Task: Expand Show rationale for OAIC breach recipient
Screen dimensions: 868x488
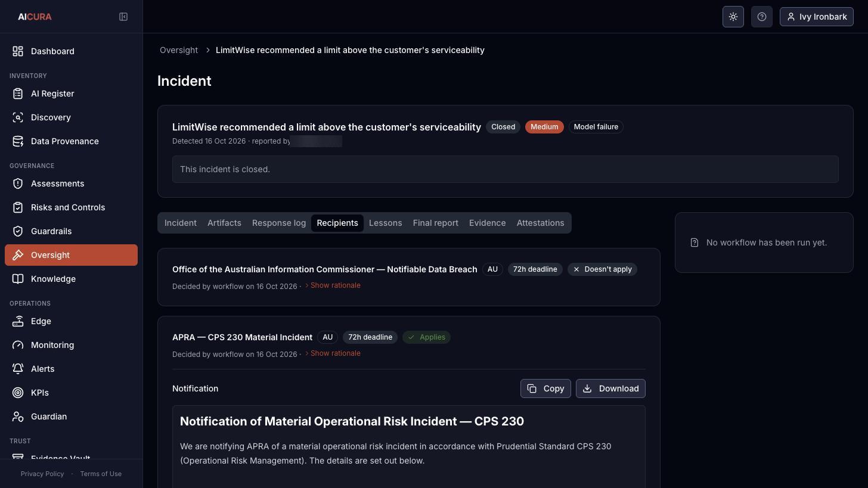Action: pos(333,285)
